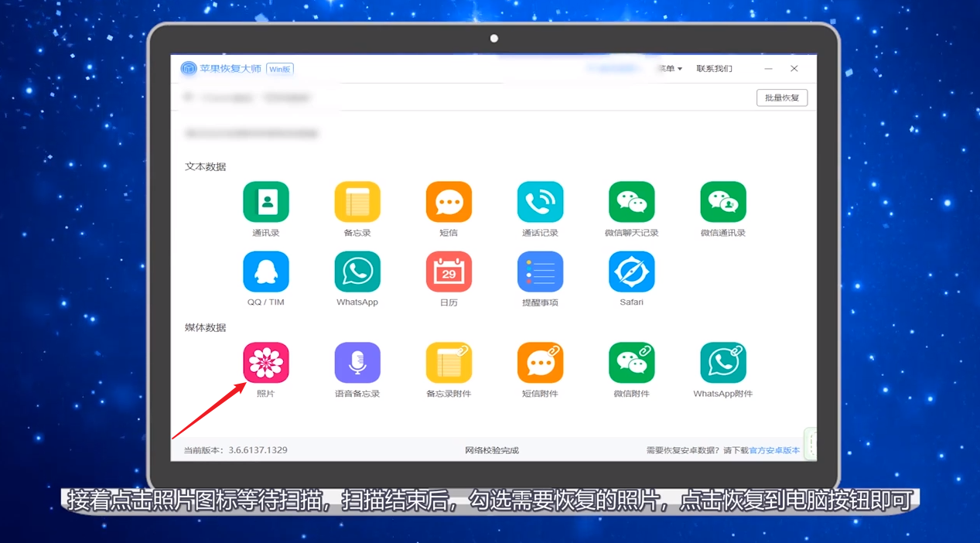Open the 菜单 dropdown menu
The height and width of the screenshot is (543, 980).
(x=670, y=69)
